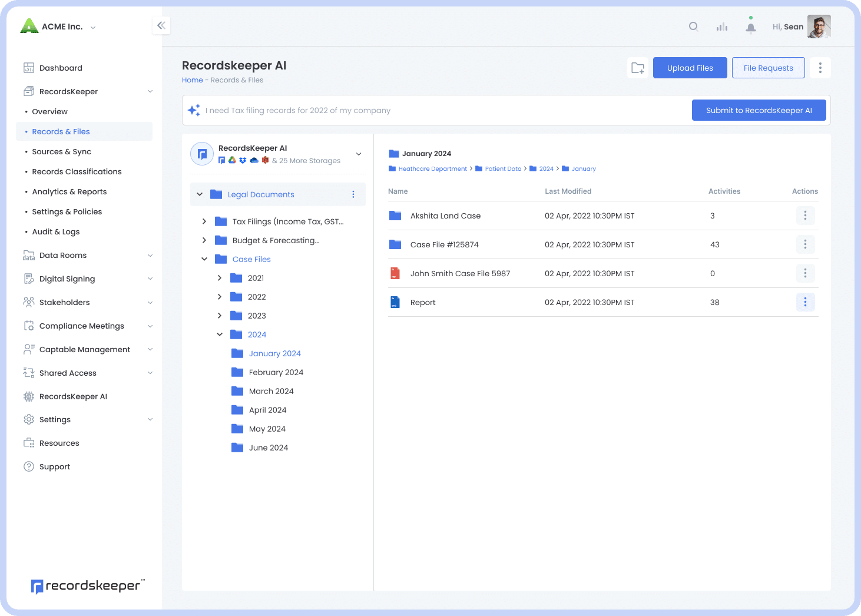Collapse the sidebar with double-chevron icon
Screen dimensions: 861x616
tap(161, 25)
